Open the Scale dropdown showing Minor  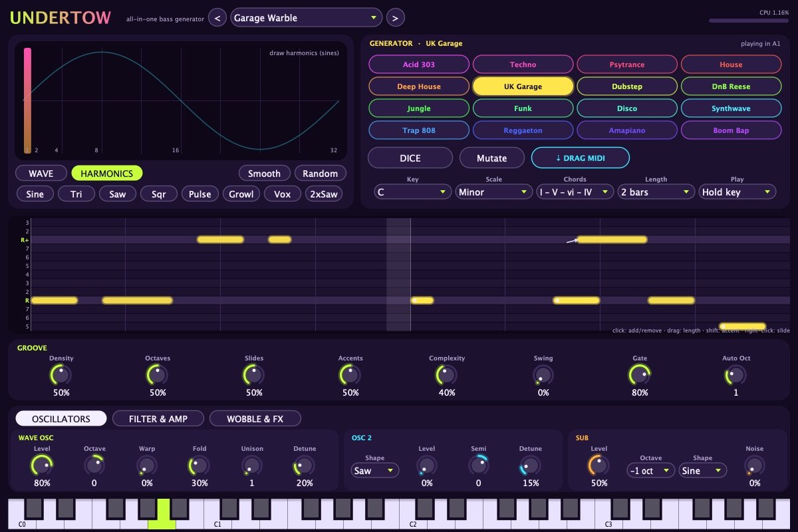(494, 192)
